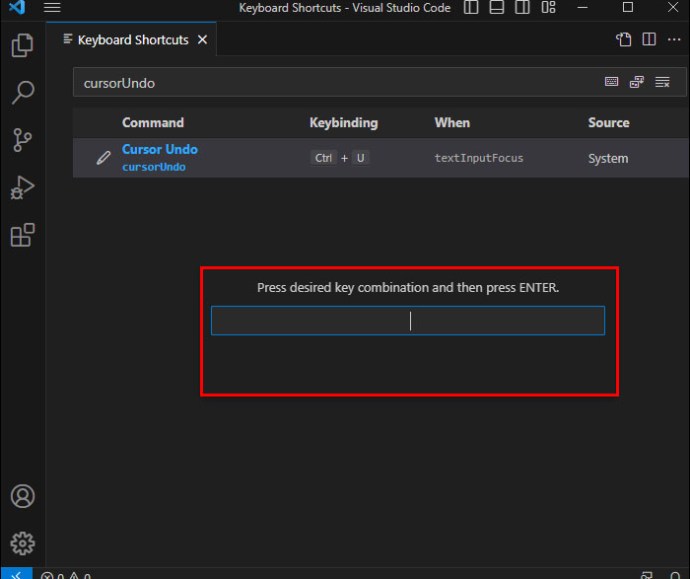The width and height of the screenshot is (690, 579).
Task: Select the Cursor Undo command name
Action: 160,149
